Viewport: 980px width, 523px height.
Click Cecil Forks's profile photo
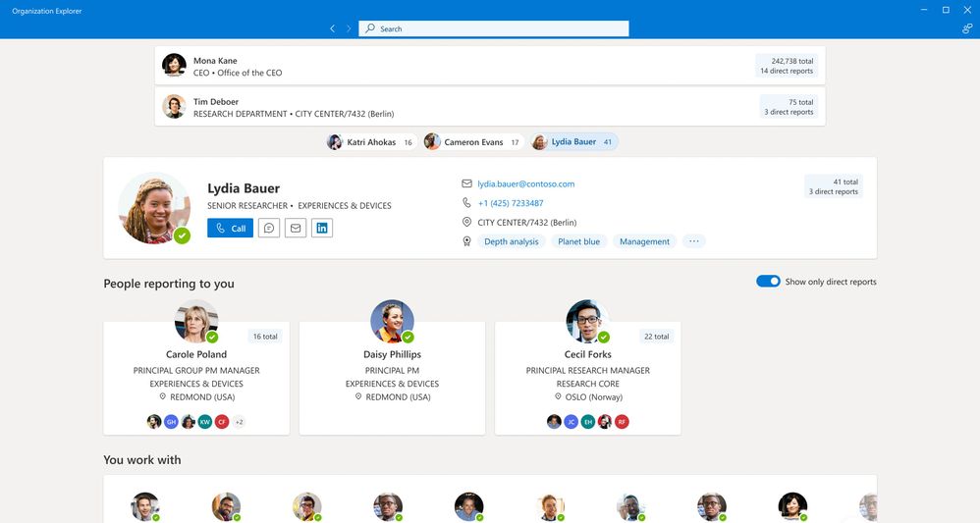(587, 321)
